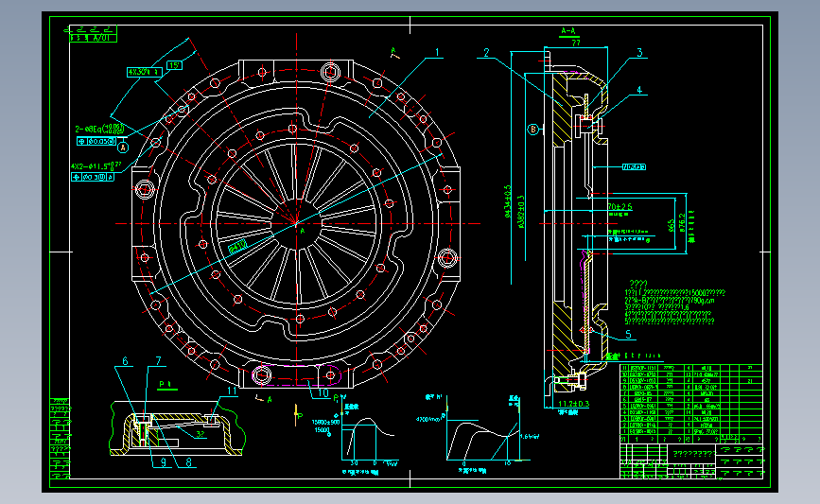Click balloon number 1 on the front view
The height and width of the screenshot is (504, 820).
pos(437,53)
